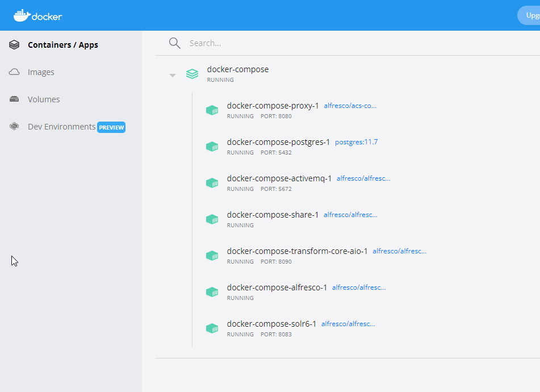Click the Docker whale logo
This screenshot has width=540, height=392.
(x=22, y=15)
